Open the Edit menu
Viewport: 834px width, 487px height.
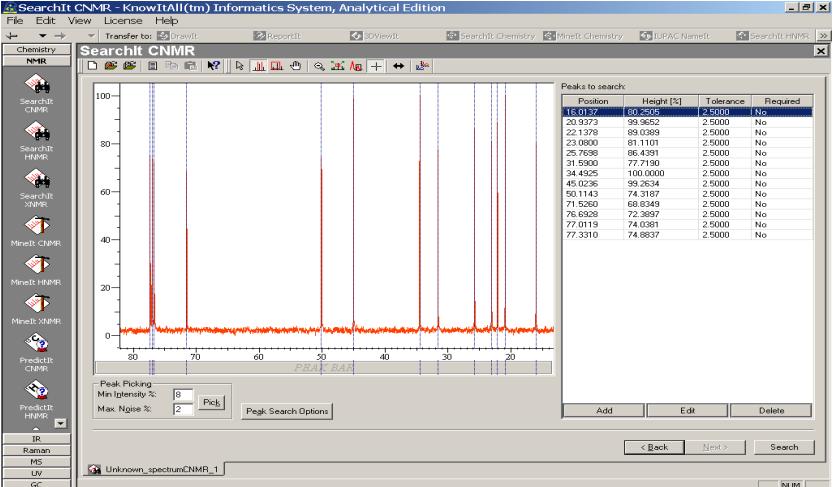45,20
